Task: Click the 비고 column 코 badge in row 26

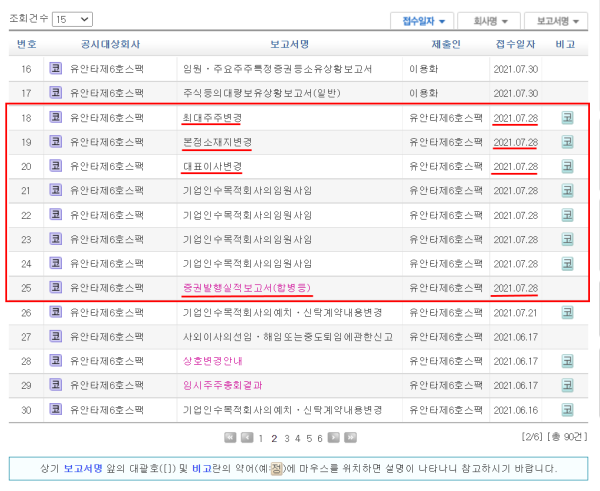Action: point(567,312)
